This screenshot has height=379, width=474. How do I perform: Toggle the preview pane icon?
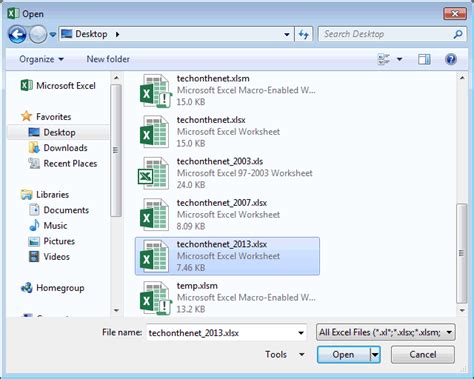(424, 60)
